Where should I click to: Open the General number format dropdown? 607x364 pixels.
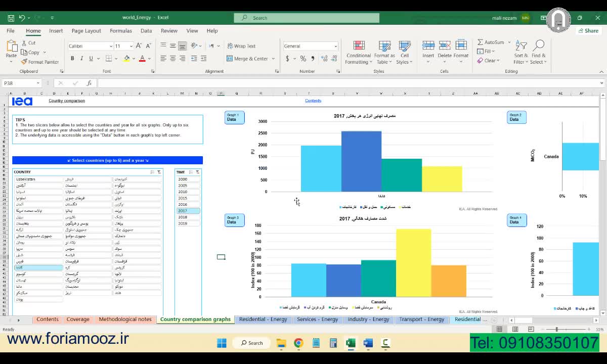point(335,46)
